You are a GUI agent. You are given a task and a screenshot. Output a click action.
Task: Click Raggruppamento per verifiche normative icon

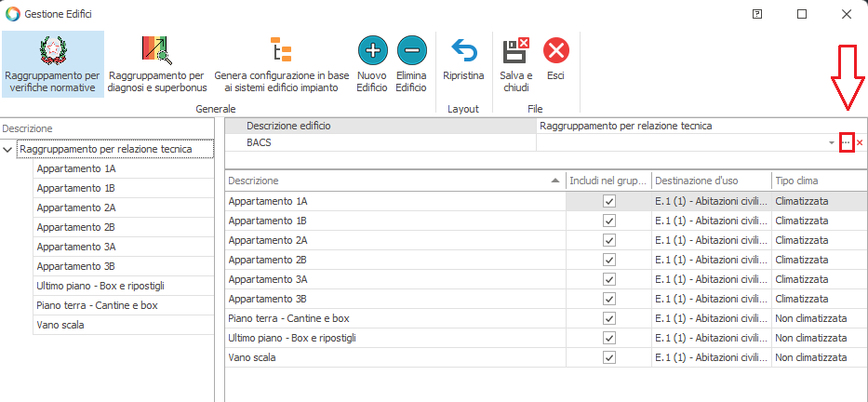tap(52, 49)
